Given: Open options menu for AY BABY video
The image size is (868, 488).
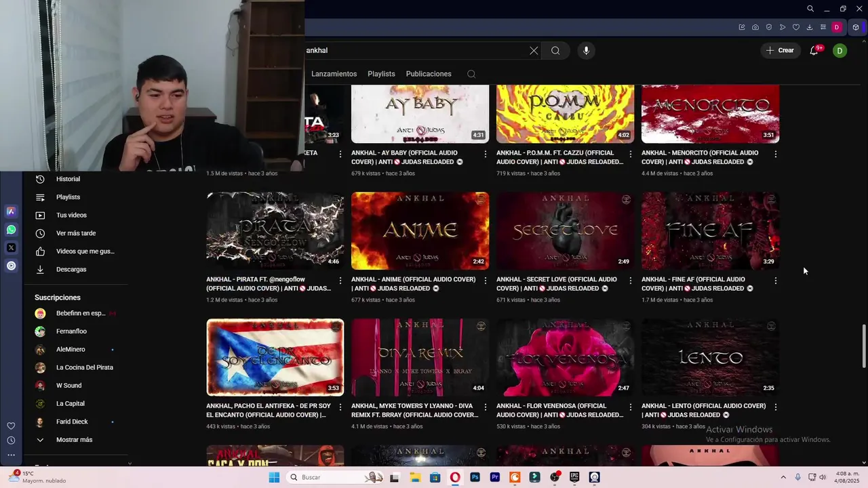Looking at the screenshot, I should (486, 155).
